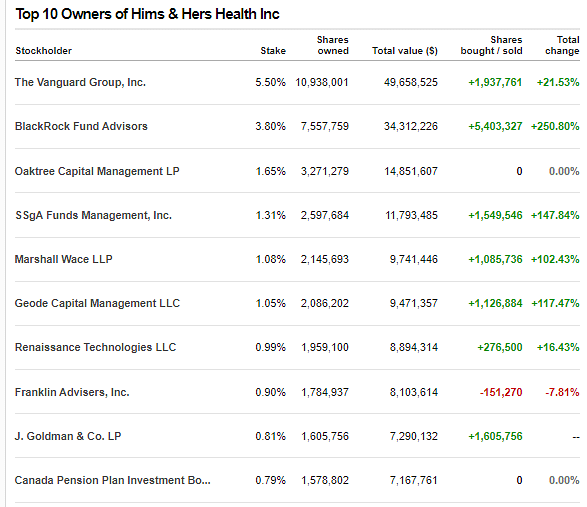587x507 pixels.
Task: Open Geode Capital Management LLC entry
Action: [97, 303]
